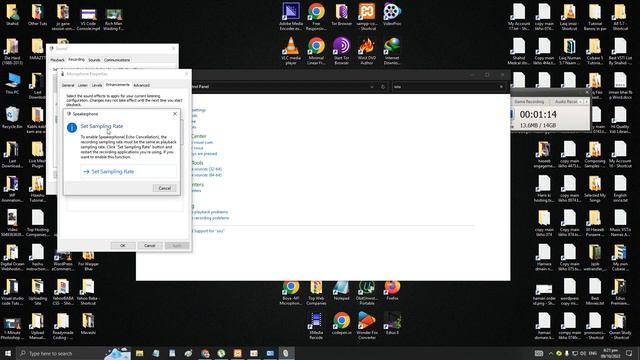This screenshot has height=360, width=640.
Task: Select the Enhancements tab in Microphone Properties
Action: click(118, 85)
